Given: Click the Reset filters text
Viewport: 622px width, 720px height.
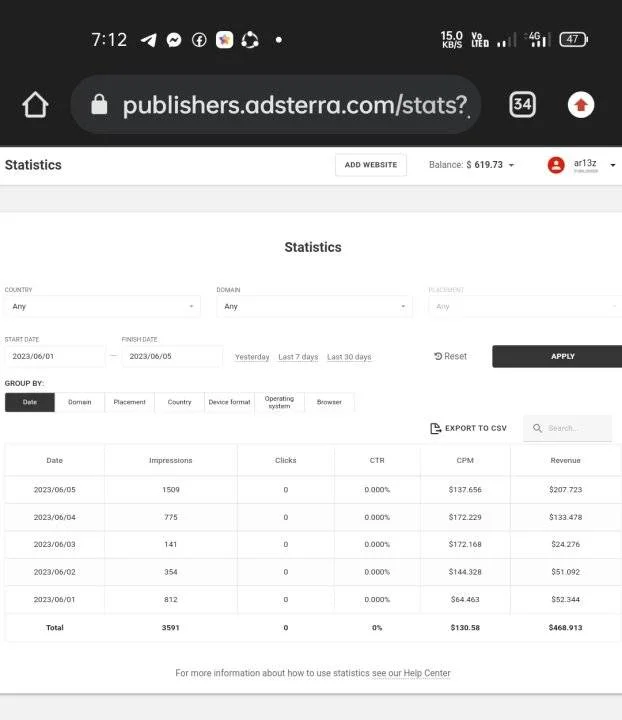Looking at the screenshot, I should coord(455,356).
